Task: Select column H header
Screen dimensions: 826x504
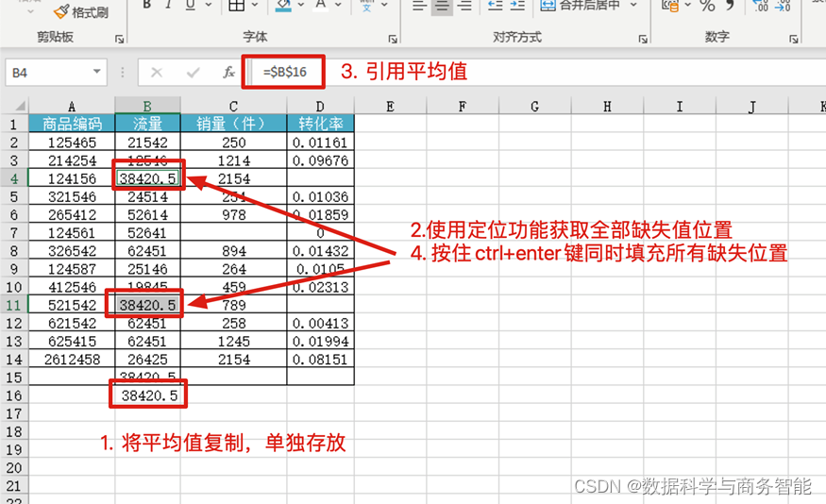Action: pos(607,107)
